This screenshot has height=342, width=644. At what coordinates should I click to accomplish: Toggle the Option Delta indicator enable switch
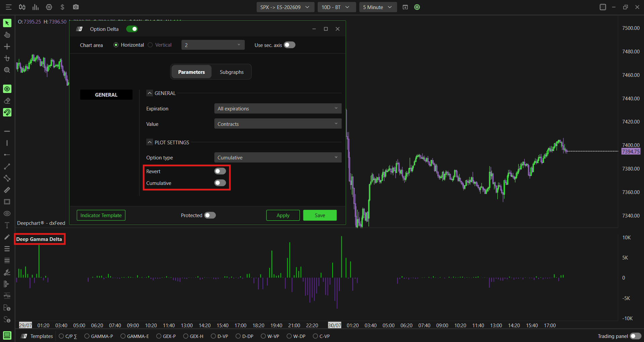pyautogui.click(x=132, y=29)
